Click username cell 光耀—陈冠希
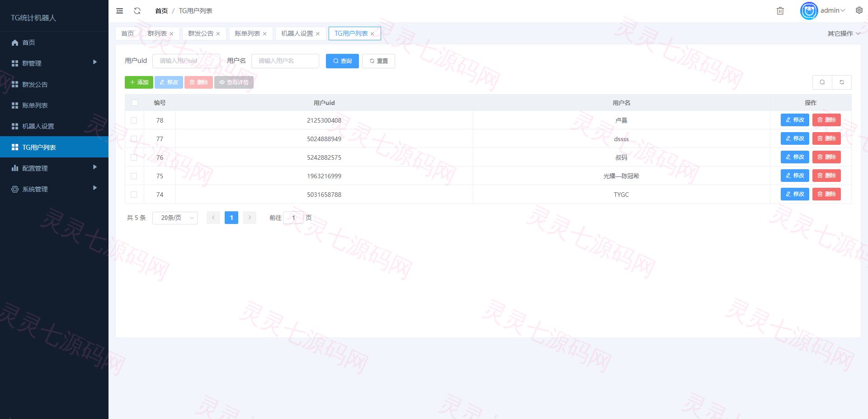The width and height of the screenshot is (868, 419). [621, 176]
